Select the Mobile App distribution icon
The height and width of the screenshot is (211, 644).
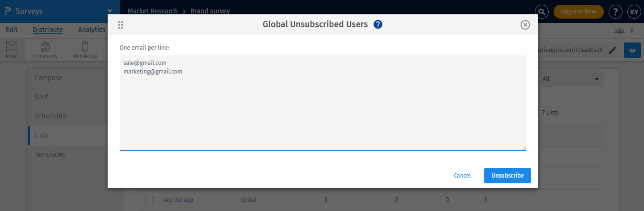pos(85,50)
